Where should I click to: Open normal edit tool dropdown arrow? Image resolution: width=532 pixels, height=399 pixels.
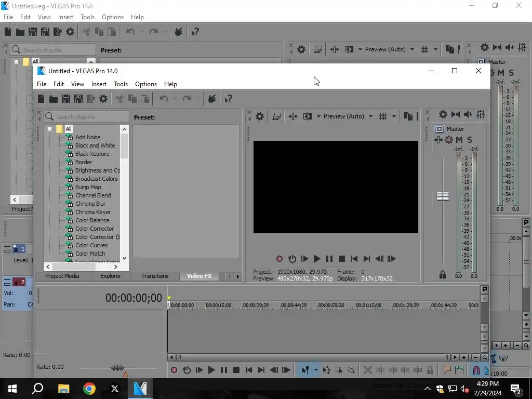point(316,370)
